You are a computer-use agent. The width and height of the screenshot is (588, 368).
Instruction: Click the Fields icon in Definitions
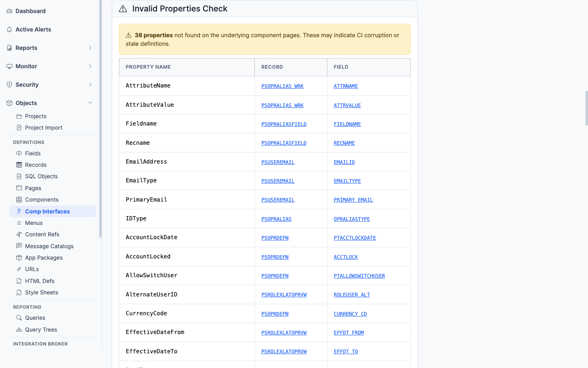pyautogui.click(x=19, y=153)
